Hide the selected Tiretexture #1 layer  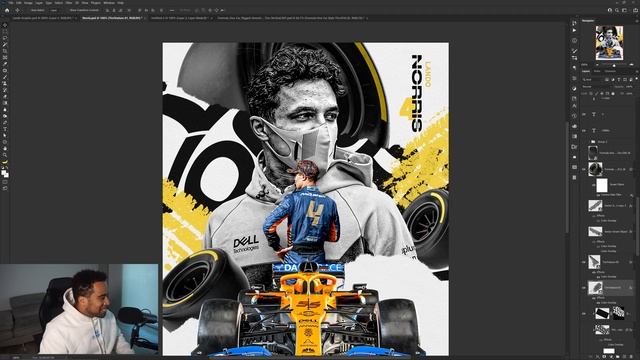point(584,287)
